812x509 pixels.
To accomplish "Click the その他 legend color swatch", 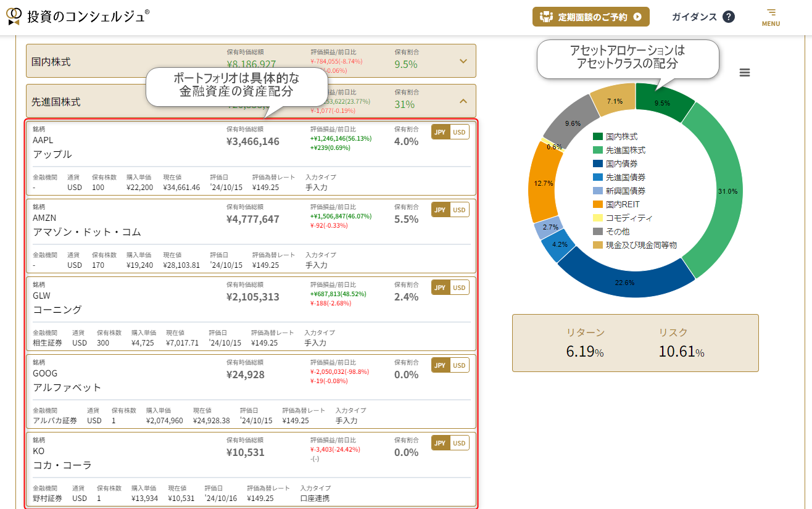I will pyautogui.click(x=597, y=231).
